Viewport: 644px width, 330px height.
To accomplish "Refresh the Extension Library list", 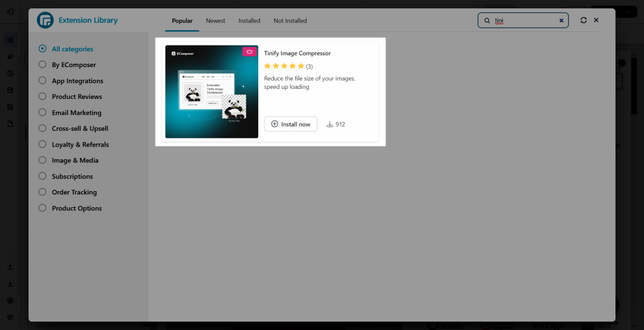I will [583, 20].
